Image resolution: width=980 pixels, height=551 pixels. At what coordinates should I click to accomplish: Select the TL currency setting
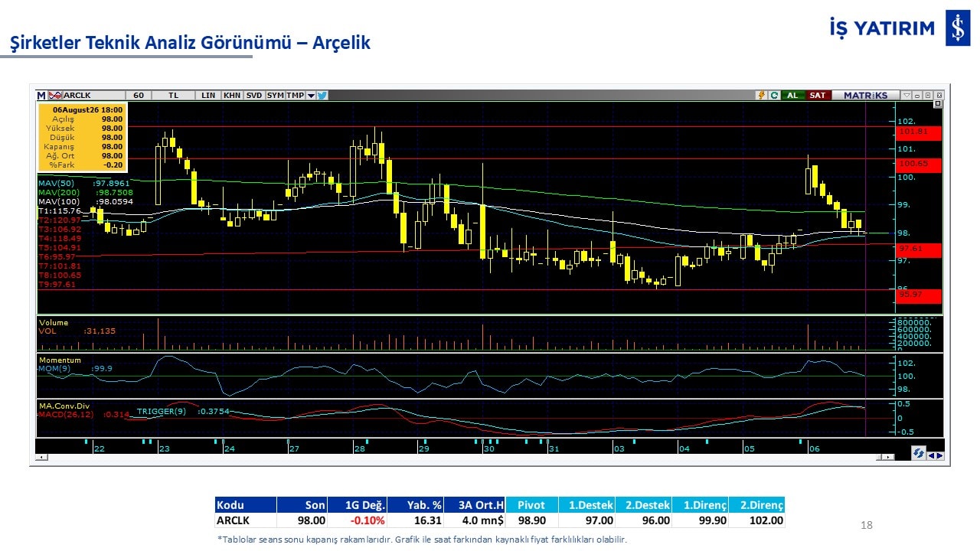(173, 96)
